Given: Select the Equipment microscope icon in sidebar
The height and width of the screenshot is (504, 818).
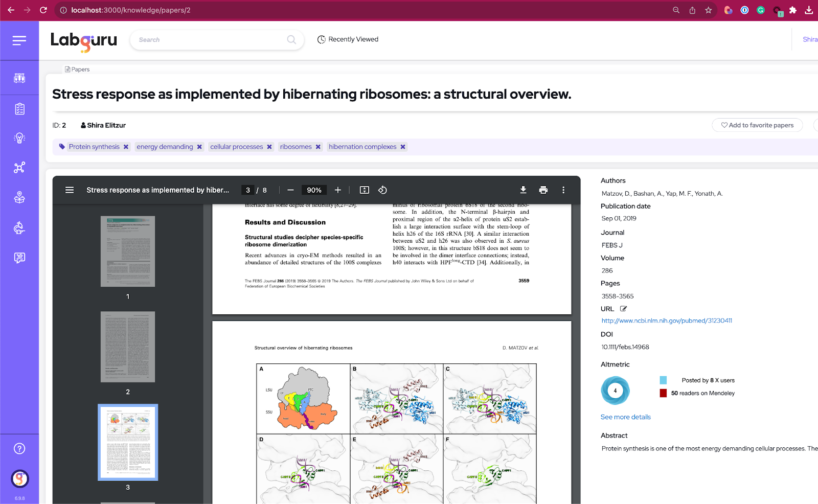Looking at the screenshot, I should tap(19, 228).
